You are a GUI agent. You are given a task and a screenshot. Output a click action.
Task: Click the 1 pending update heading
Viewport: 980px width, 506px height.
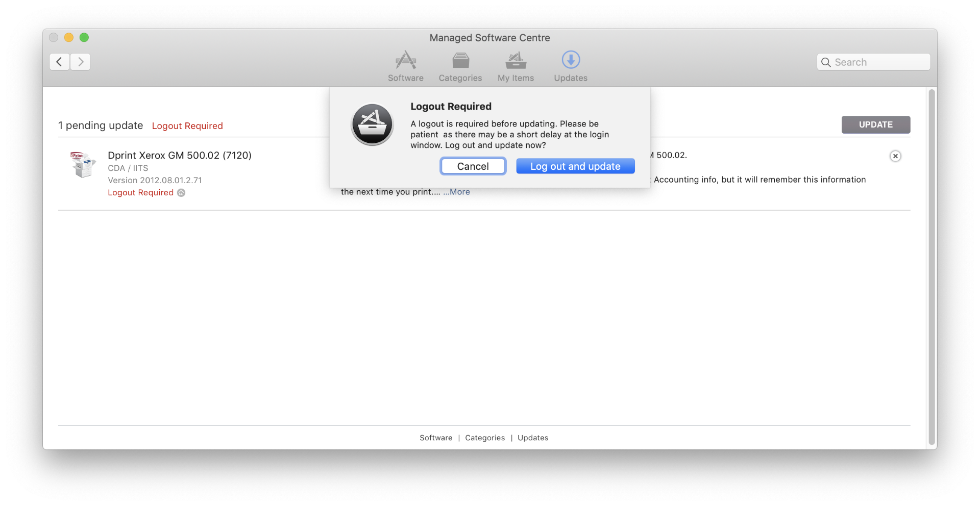click(x=101, y=125)
